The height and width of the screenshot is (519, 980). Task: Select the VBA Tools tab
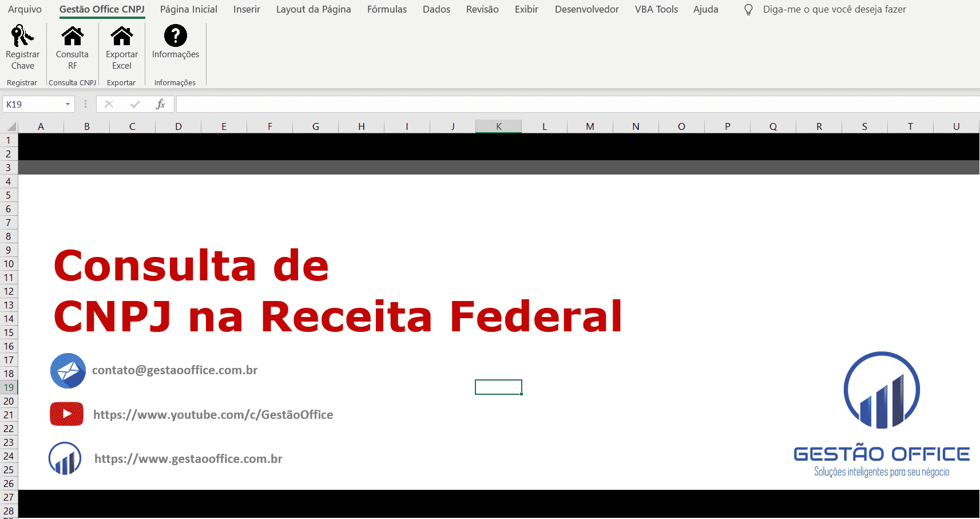(x=656, y=10)
